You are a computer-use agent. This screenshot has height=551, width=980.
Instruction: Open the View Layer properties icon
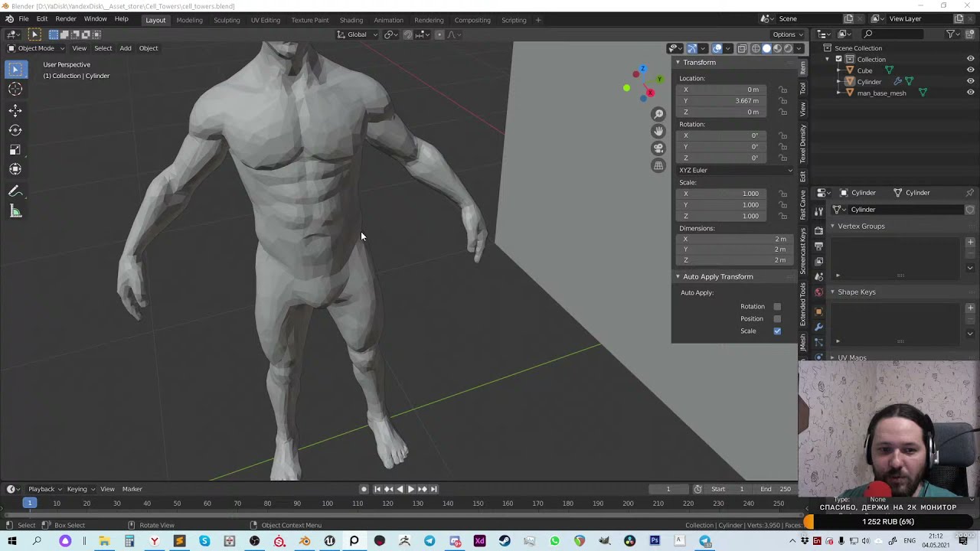tap(819, 262)
